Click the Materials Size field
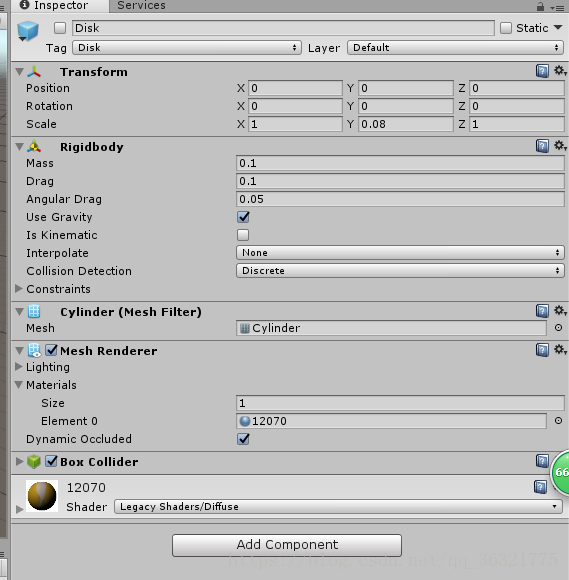 click(400, 403)
